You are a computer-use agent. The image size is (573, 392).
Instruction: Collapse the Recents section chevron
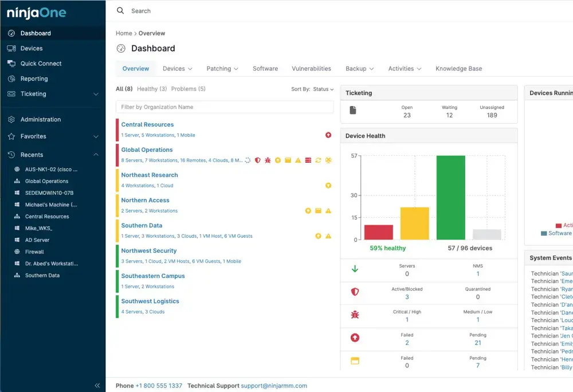click(x=96, y=155)
